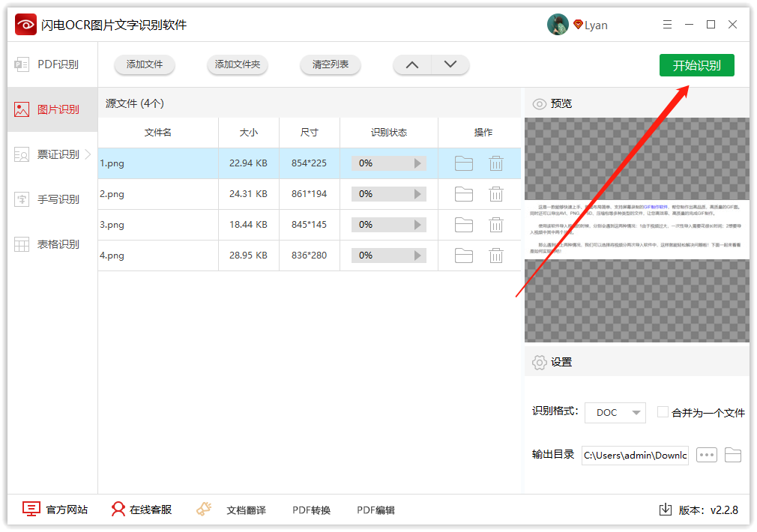The image size is (757, 532).
Task: Enable the 合并为一个文件 checkbox
Action: click(663, 412)
